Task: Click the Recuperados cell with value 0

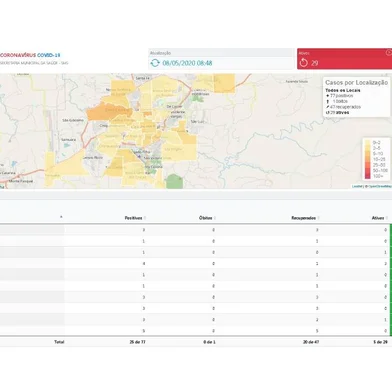Action: click(317, 252)
